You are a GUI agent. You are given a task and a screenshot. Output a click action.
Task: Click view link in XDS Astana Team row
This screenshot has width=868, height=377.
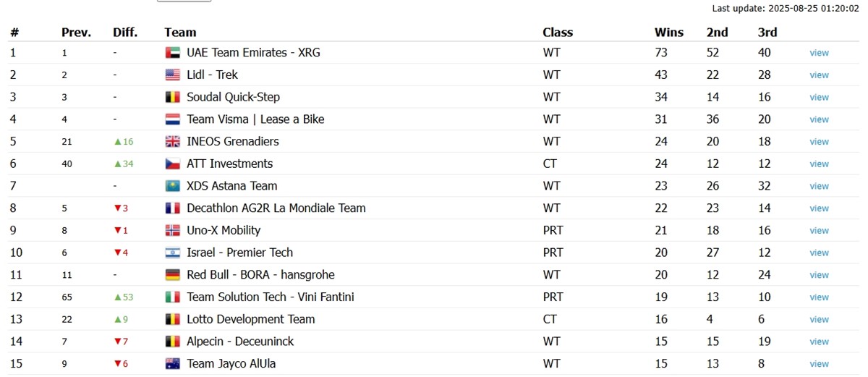819,187
